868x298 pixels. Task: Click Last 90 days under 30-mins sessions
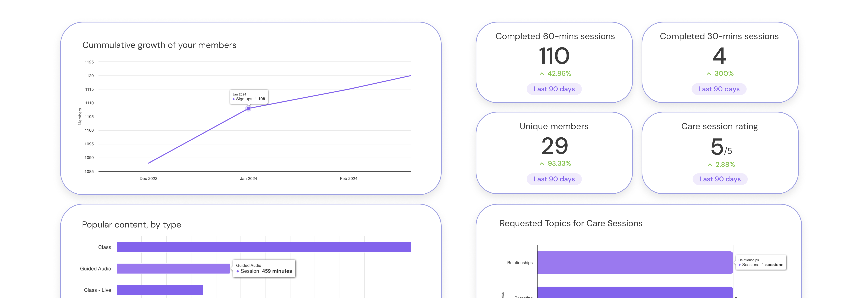point(719,89)
